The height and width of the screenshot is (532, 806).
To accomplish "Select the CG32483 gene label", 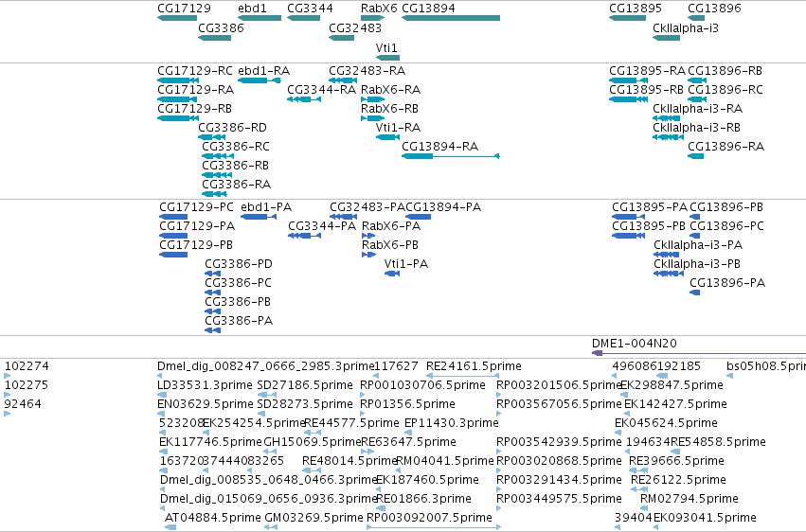I will tap(355, 28).
